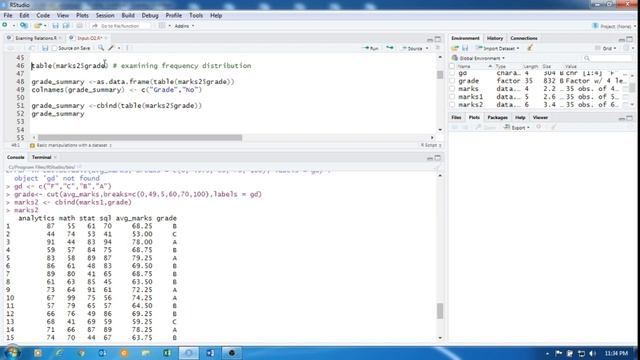Viewport: 640px width, 360px height.
Task: Open Excel from the taskbar
Action: click(x=167, y=353)
